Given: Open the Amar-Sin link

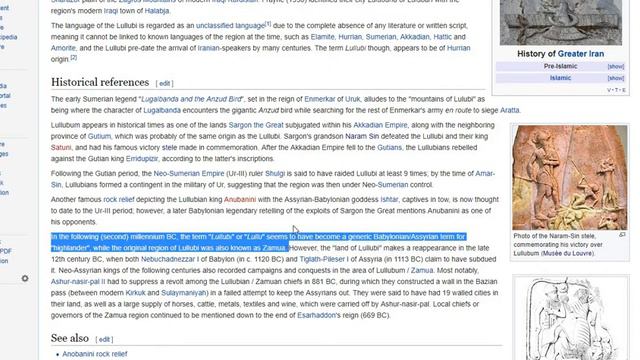Looking at the screenshot, I should (x=485, y=173).
